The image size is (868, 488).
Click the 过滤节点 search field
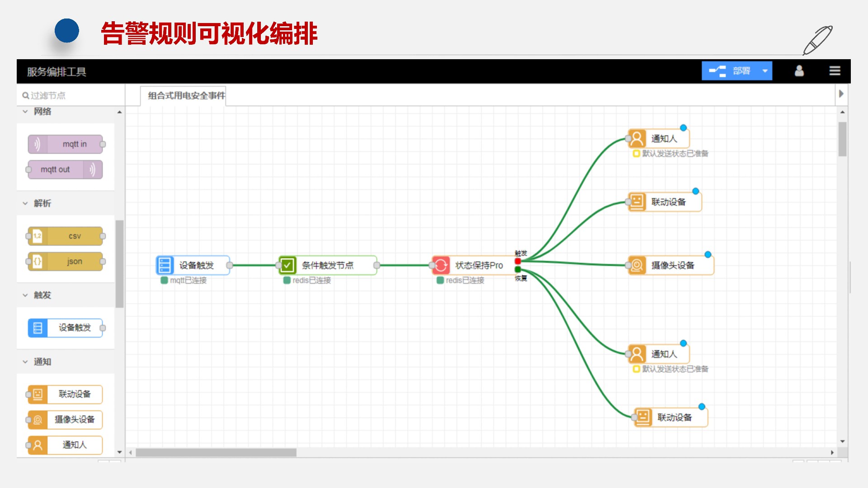pyautogui.click(x=68, y=95)
